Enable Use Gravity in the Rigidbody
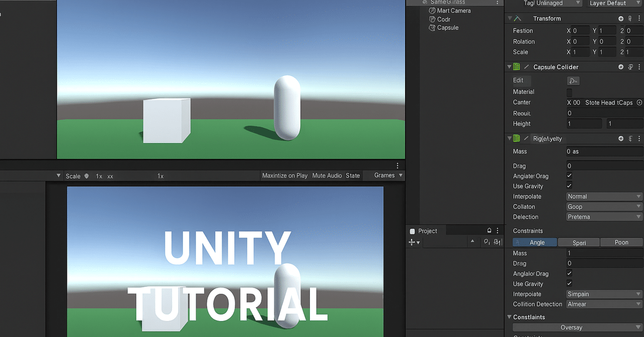Viewport: 644px width, 337px height. [569, 186]
